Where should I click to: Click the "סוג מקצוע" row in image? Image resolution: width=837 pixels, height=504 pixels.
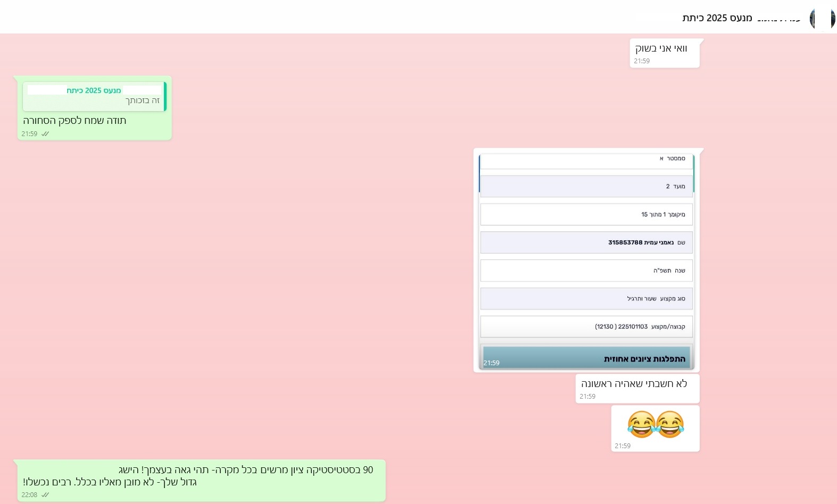click(586, 299)
